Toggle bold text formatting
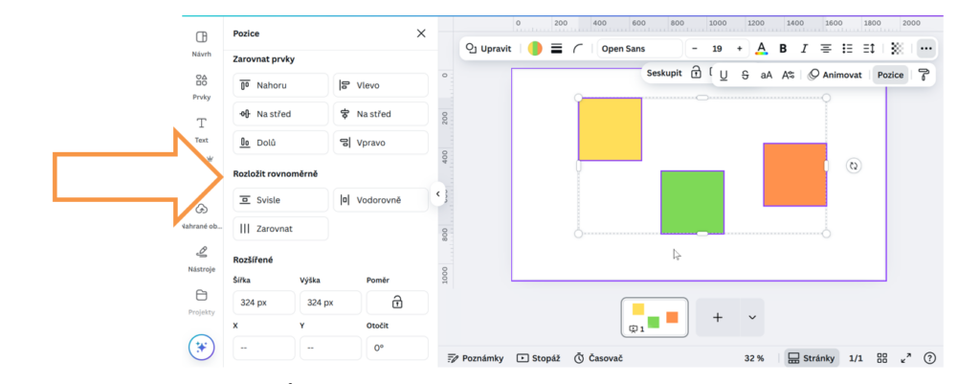The image size is (980, 384). [783, 48]
